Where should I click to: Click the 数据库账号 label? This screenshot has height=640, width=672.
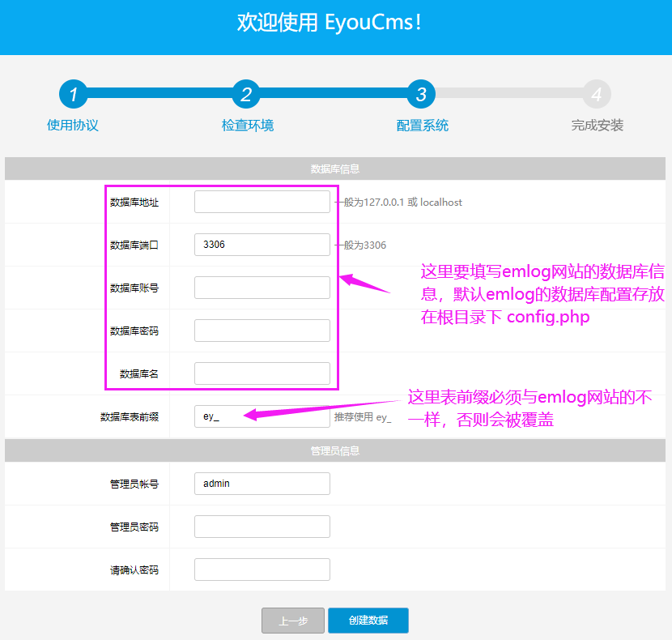[x=134, y=288]
